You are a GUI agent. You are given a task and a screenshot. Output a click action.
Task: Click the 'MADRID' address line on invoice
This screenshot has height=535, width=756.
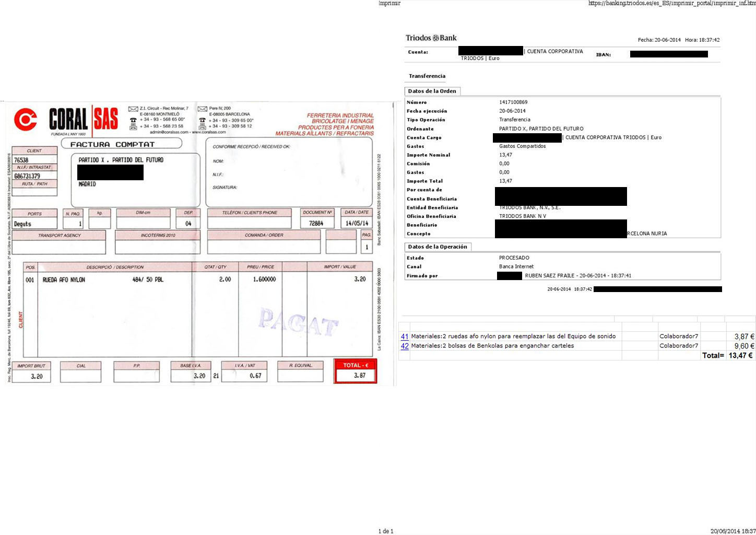[87, 184]
